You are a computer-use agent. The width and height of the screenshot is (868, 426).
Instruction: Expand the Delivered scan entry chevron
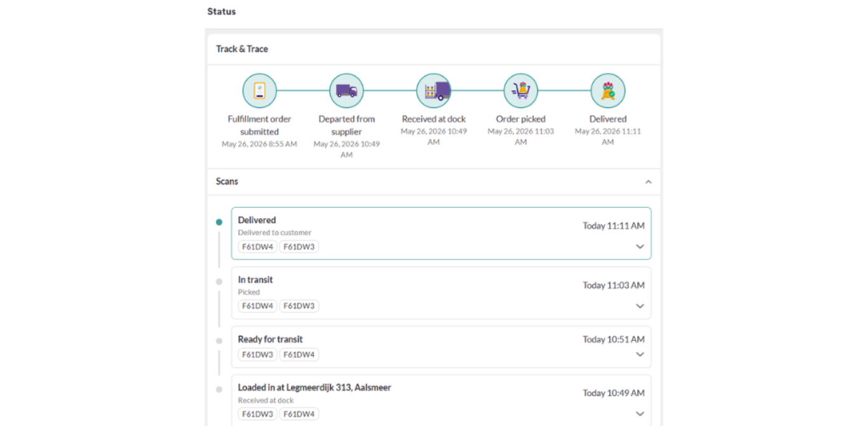[640, 247]
